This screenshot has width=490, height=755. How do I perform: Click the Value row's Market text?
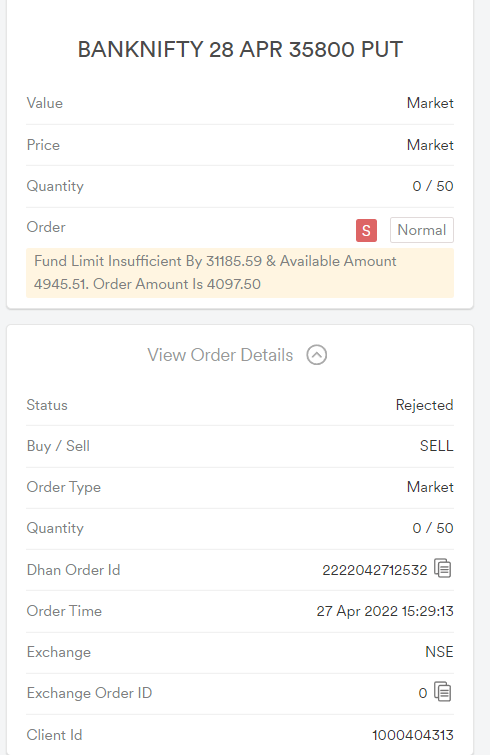430,103
